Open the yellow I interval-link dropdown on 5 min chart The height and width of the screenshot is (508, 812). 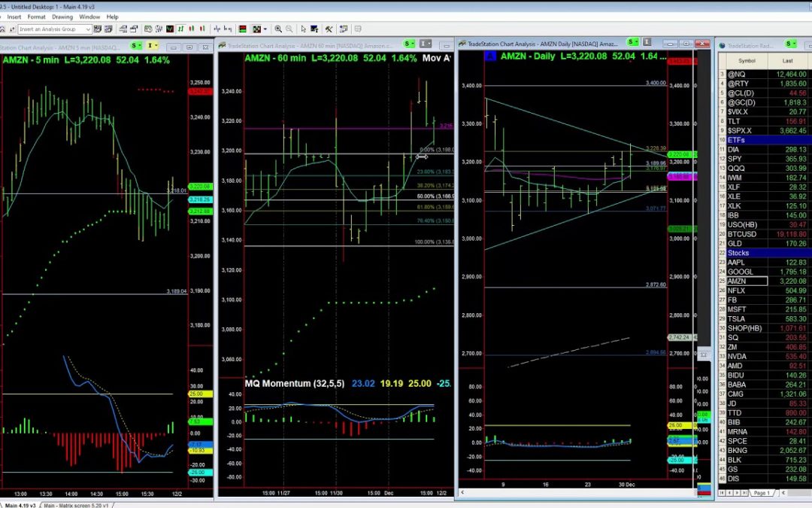pos(152,46)
